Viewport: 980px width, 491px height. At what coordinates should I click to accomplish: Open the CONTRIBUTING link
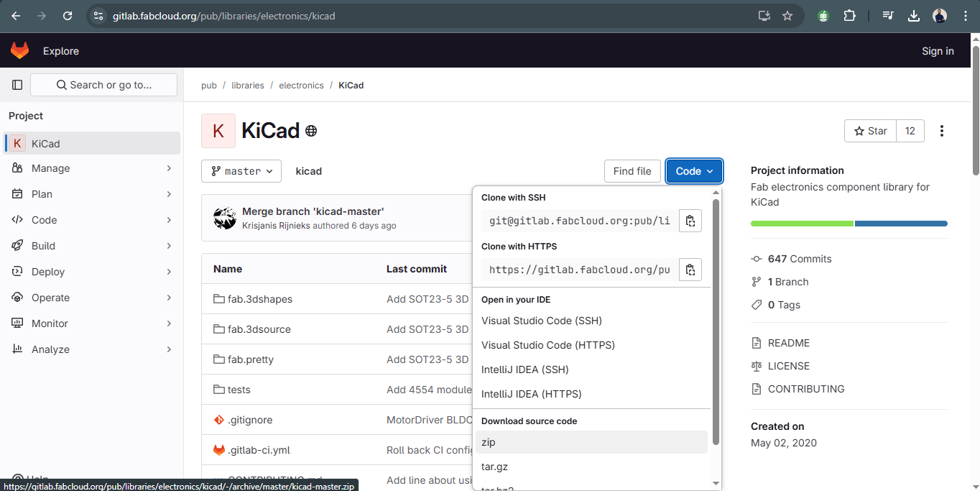806,389
